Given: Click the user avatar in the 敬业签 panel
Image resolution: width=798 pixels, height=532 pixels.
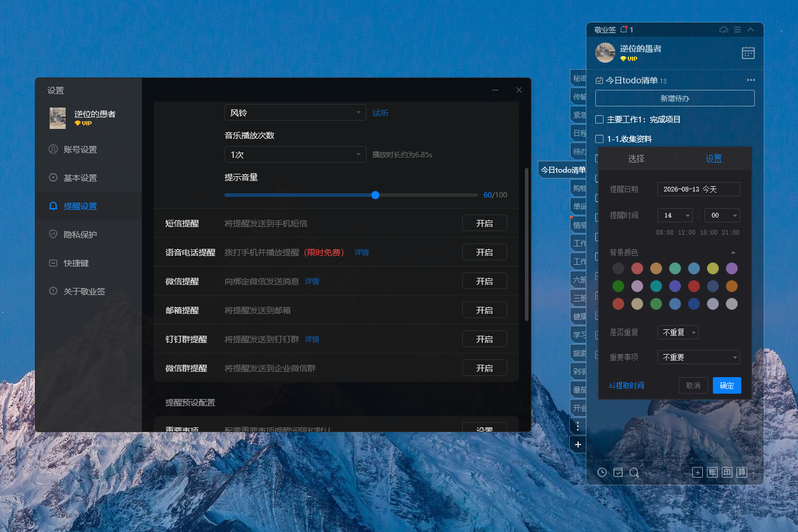Looking at the screenshot, I should click(605, 53).
